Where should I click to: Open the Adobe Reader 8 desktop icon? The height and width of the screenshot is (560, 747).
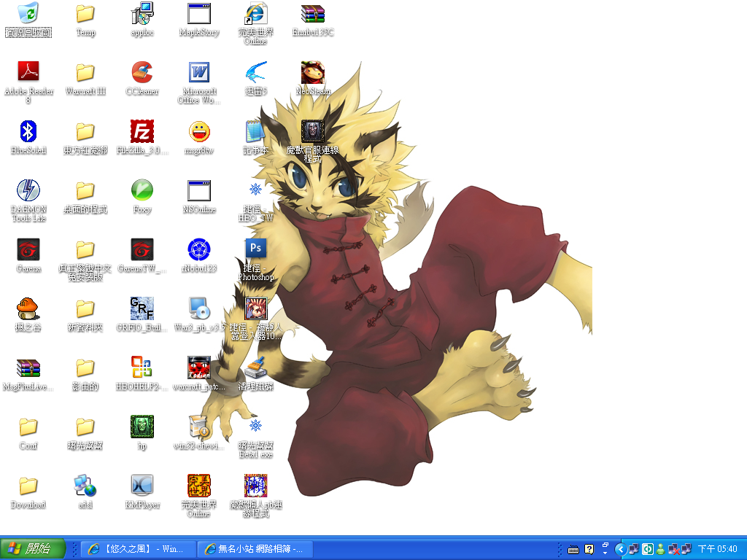[28, 72]
